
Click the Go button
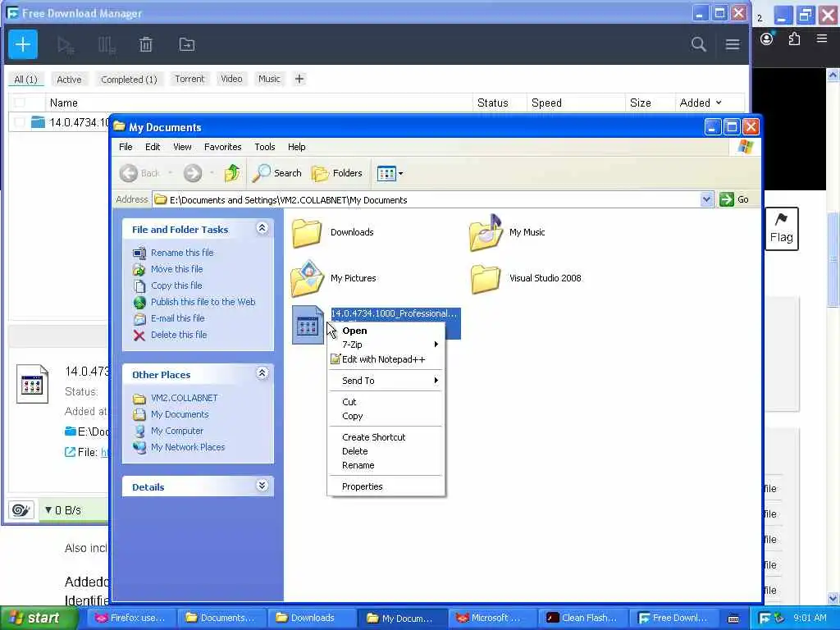pyautogui.click(x=734, y=199)
